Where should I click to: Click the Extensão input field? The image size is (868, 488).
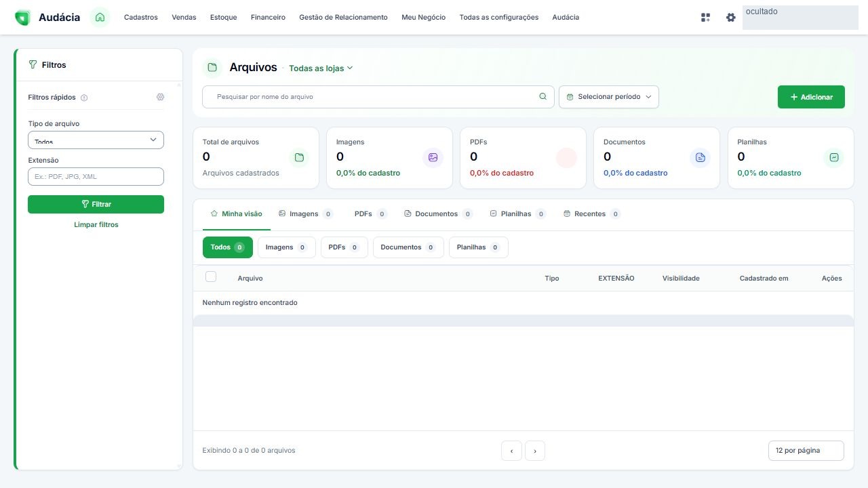pos(96,176)
